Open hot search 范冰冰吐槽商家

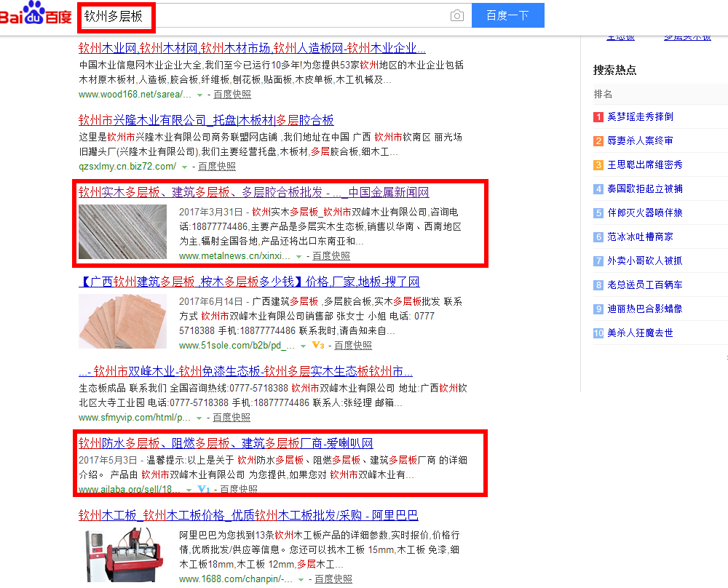point(640,237)
